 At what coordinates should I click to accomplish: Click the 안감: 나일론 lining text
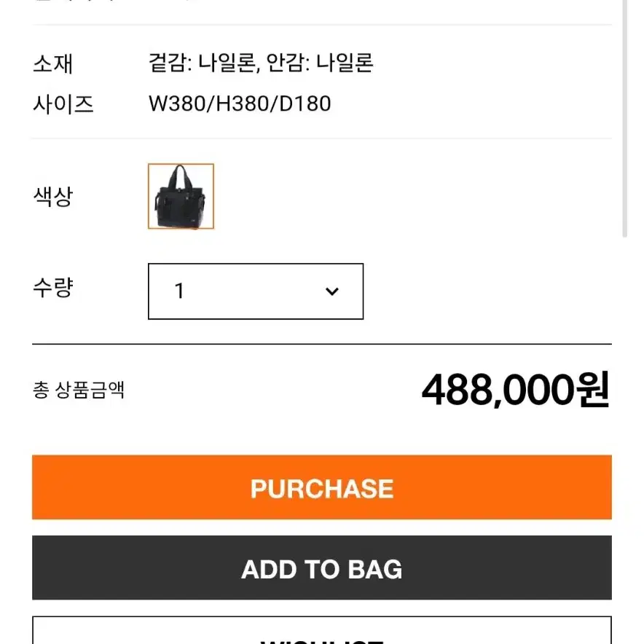click(320, 63)
